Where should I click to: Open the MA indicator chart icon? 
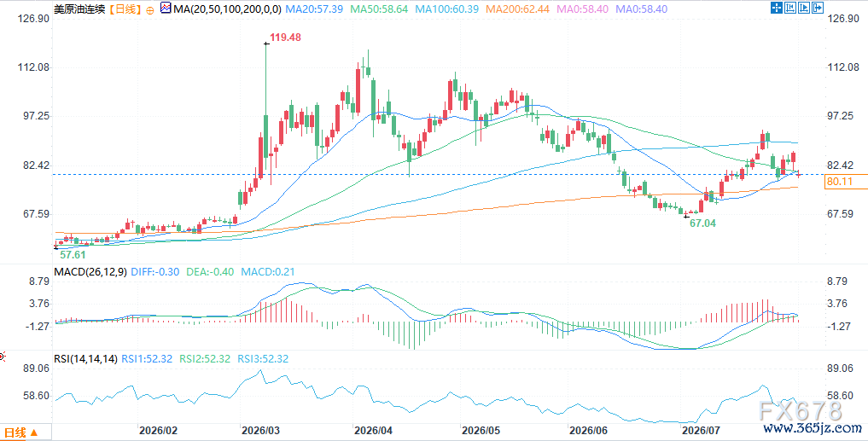(166, 9)
